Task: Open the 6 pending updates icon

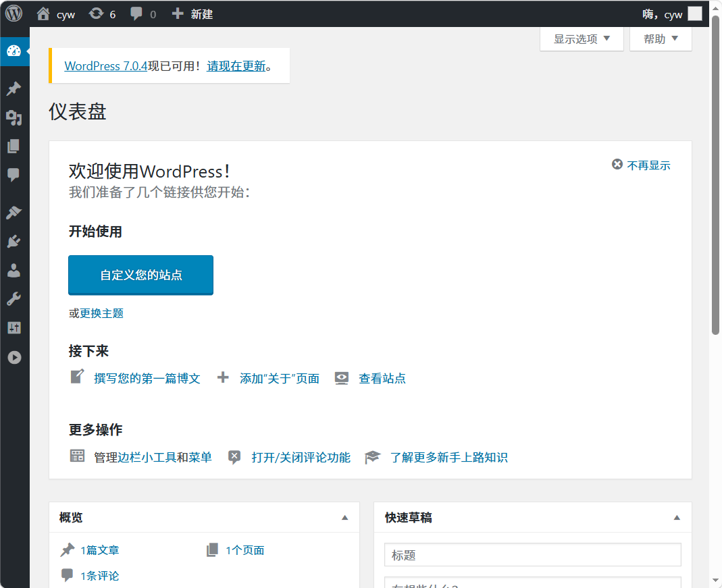Action: pos(96,14)
